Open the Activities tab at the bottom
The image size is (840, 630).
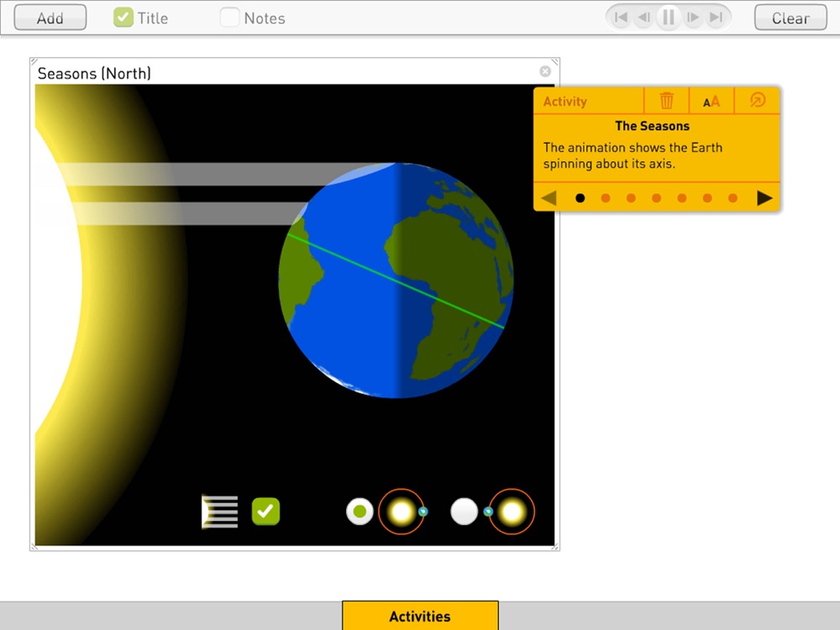(420, 616)
